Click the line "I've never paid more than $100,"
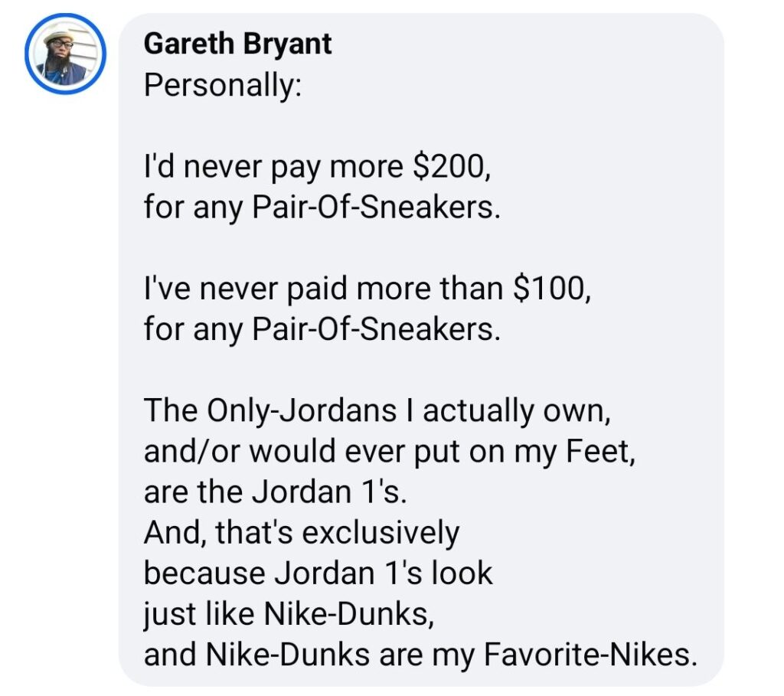 (367, 290)
